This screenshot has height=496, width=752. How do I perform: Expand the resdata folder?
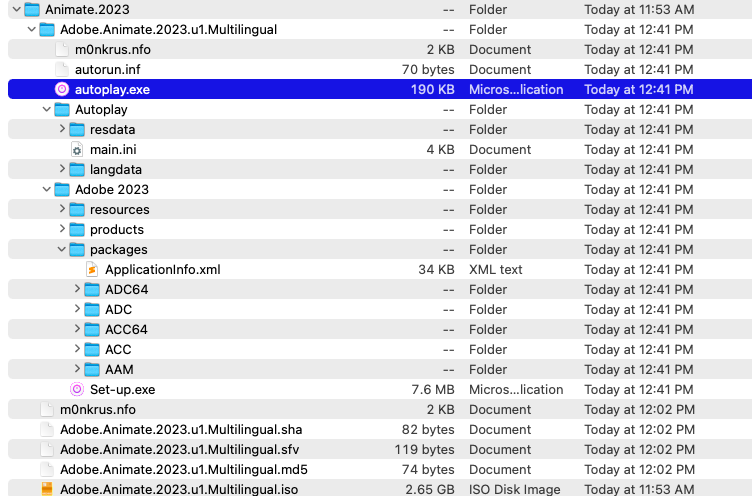click(x=62, y=129)
